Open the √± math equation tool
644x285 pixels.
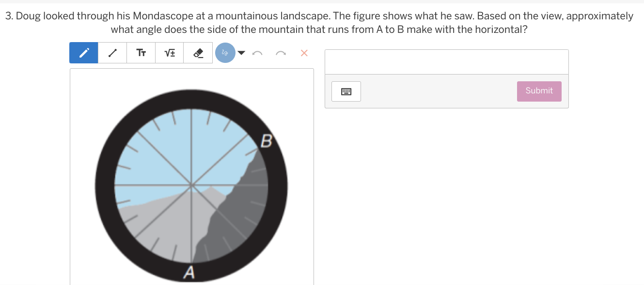pos(170,53)
